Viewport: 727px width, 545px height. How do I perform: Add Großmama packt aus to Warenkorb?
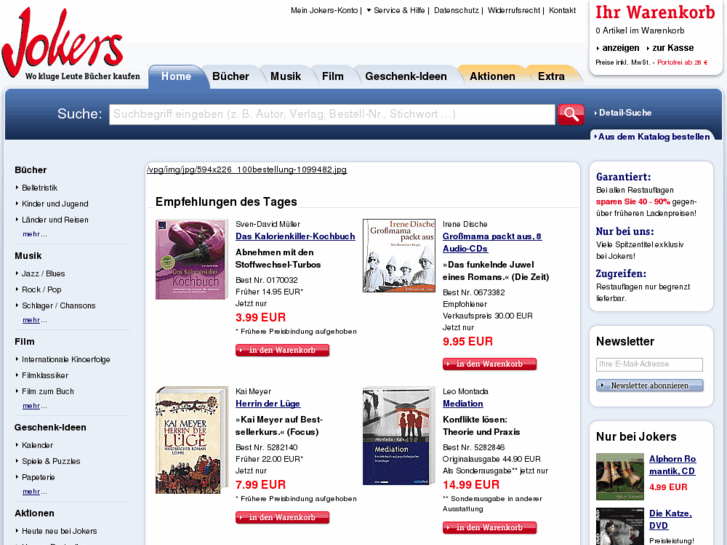click(489, 364)
